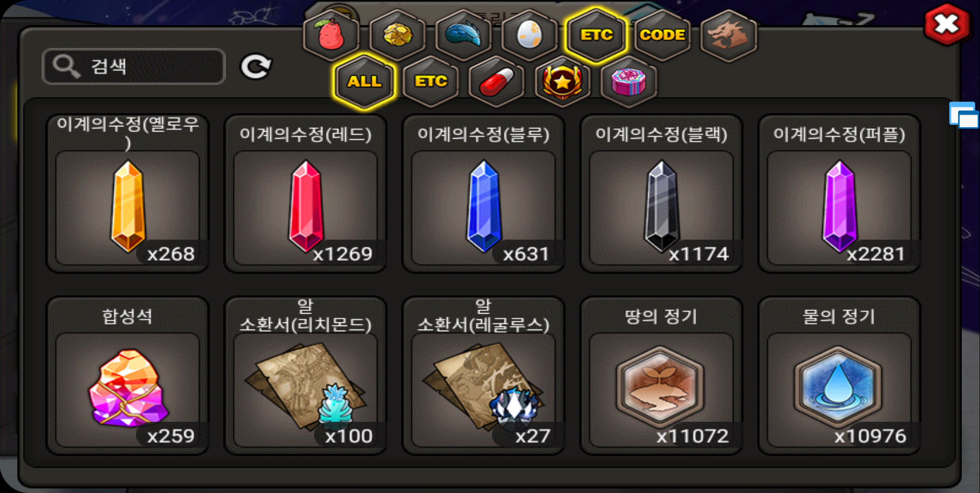Refresh the item list with circular arrow
Screen dimensions: 980x493
[256, 67]
